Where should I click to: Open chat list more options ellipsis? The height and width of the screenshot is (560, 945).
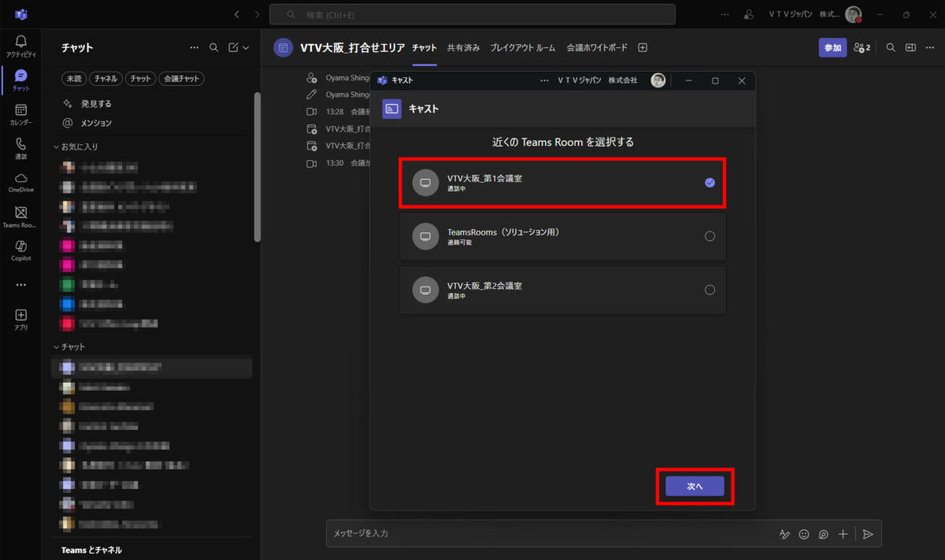(x=195, y=47)
